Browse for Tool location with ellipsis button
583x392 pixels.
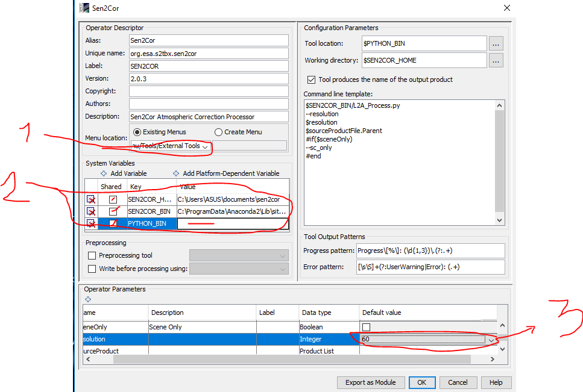(x=496, y=43)
